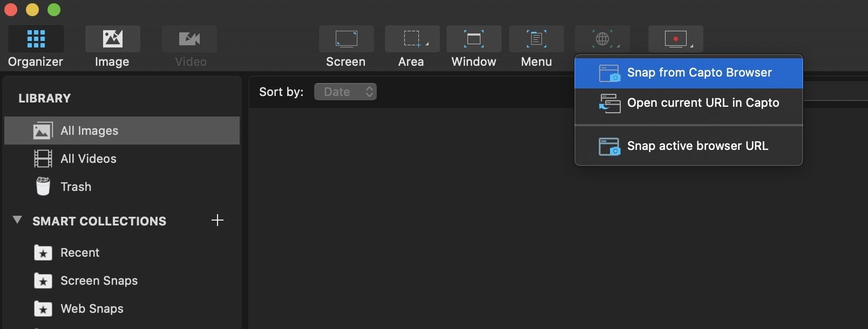Viewport: 868px width, 329px height.
Task: Open the Sort by Date dropdown
Action: point(345,92)
